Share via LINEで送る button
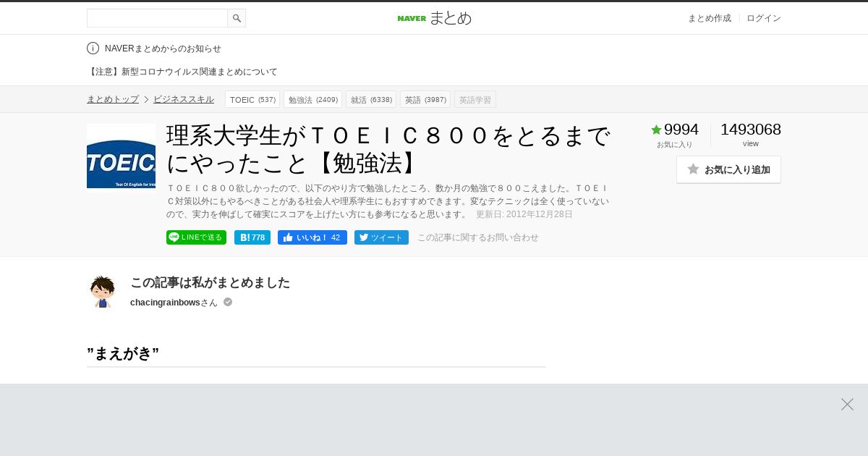868x456 pixels. [196, 237]
